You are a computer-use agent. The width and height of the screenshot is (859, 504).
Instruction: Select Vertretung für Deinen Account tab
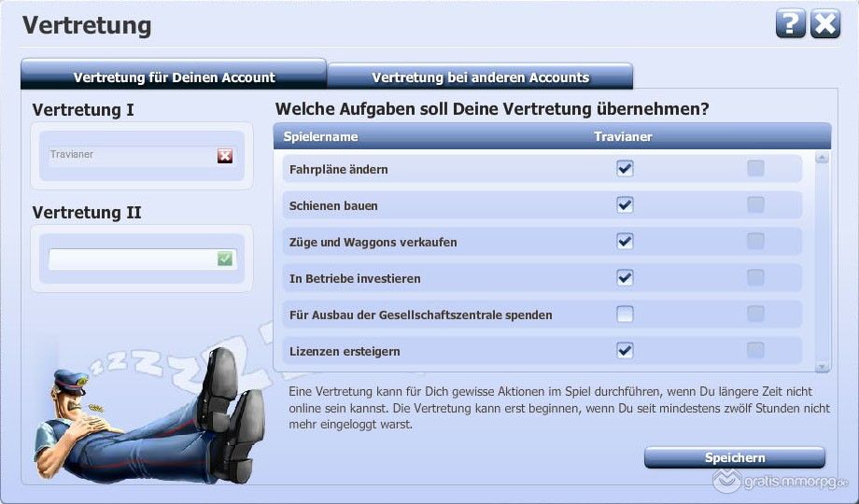pos(174,77)
